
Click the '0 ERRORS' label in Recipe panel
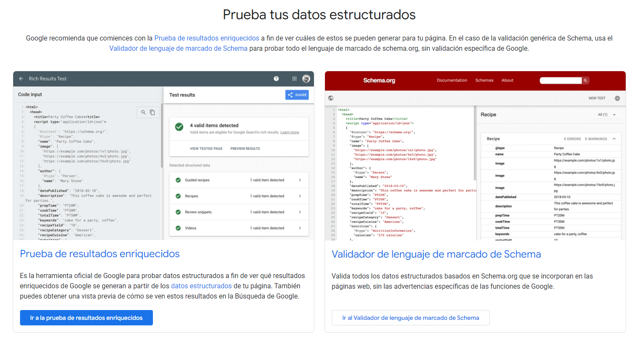(572, 139)
